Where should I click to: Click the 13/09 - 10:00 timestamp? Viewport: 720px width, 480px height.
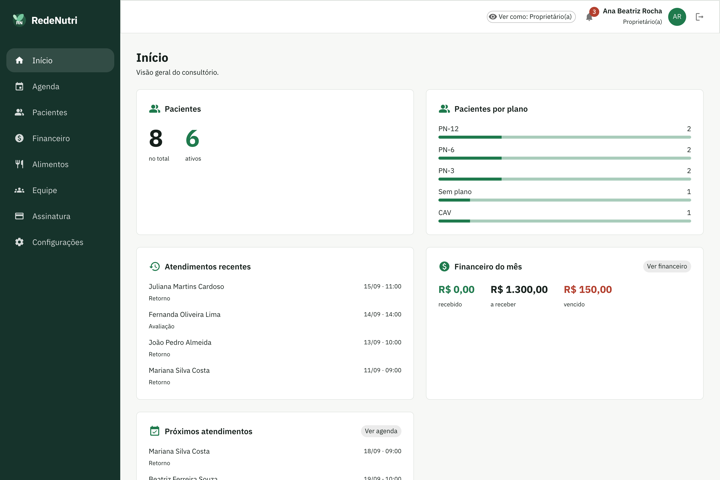(382, 342)
